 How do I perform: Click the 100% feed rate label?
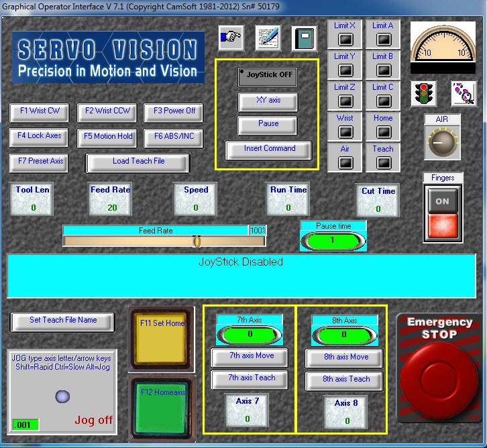click(x=258, y=231)
